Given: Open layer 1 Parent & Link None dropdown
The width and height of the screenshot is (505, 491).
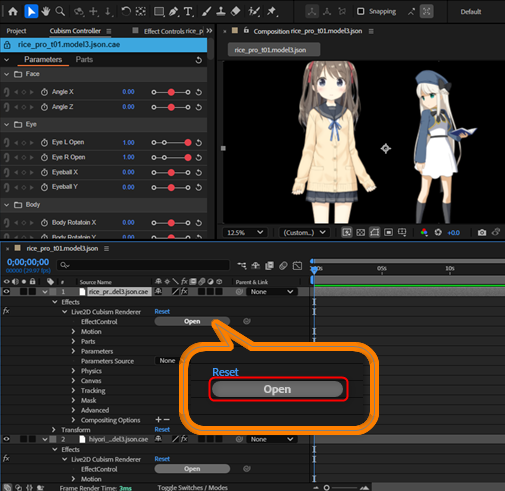Looking at the screenshot, I should point(272,292).
